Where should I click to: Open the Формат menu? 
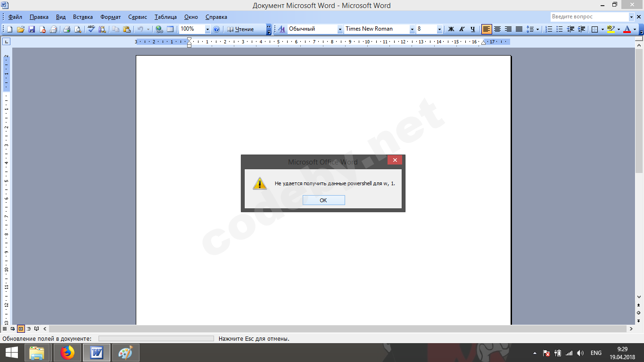pos(111,17)
